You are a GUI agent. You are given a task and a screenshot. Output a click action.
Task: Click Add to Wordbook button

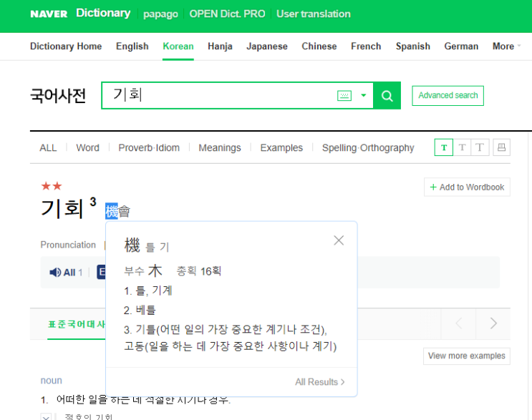click(x=467, y=187)
